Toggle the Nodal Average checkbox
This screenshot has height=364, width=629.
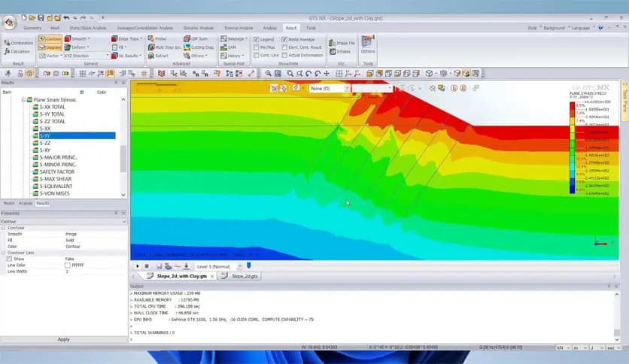coord(284,39)
